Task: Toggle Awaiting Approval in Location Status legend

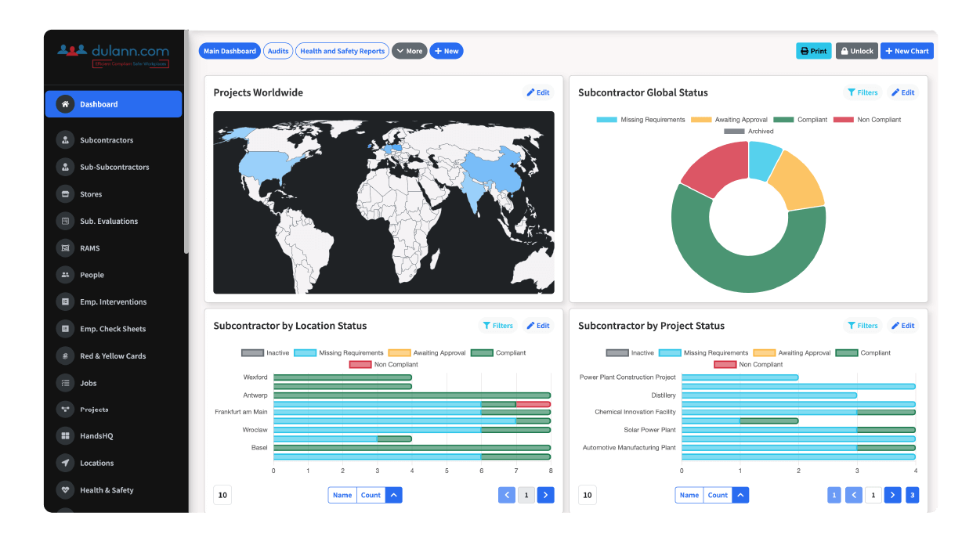Action: (427, 353)
